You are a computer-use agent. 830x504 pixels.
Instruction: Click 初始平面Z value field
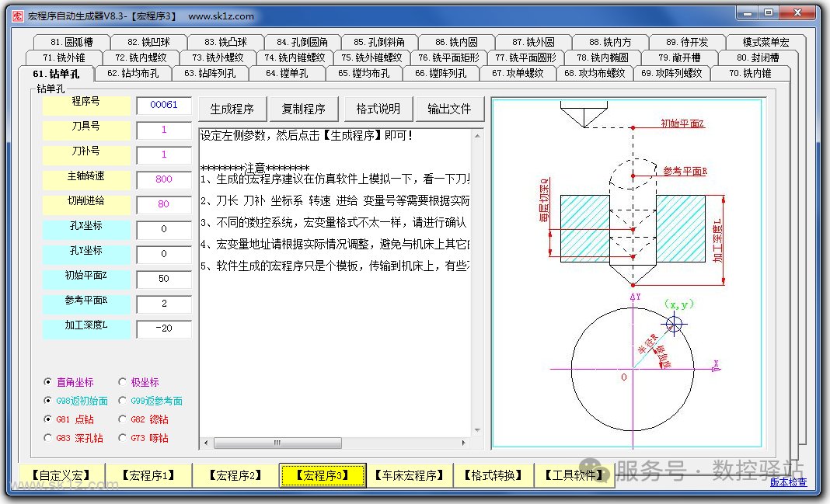(163, 279)
